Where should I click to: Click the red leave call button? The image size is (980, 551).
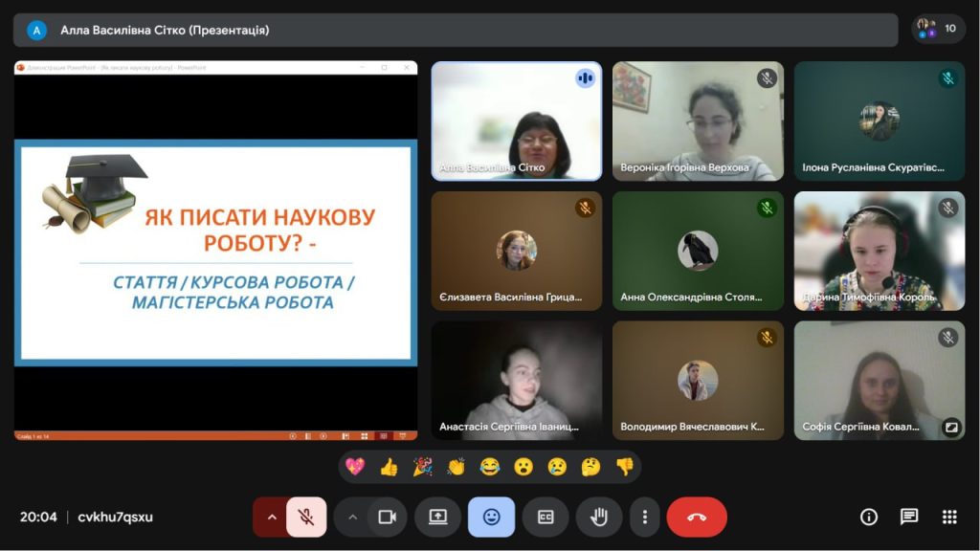(697, 517)
